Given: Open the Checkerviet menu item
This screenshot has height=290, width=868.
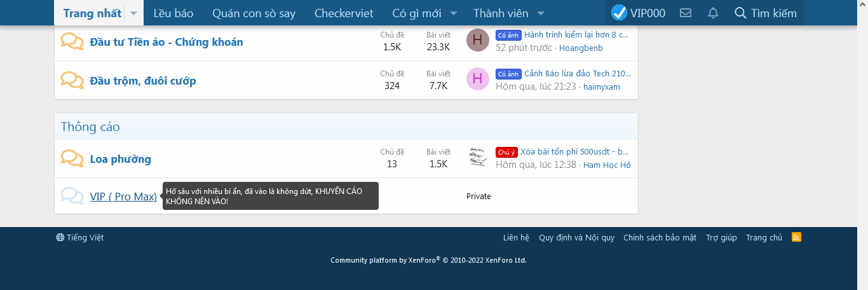Looking at the screenshot, I should pos(344,13).
